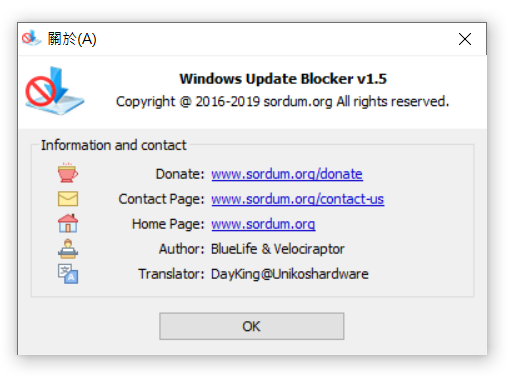Click the Information and contact group title

pos(113,145)
